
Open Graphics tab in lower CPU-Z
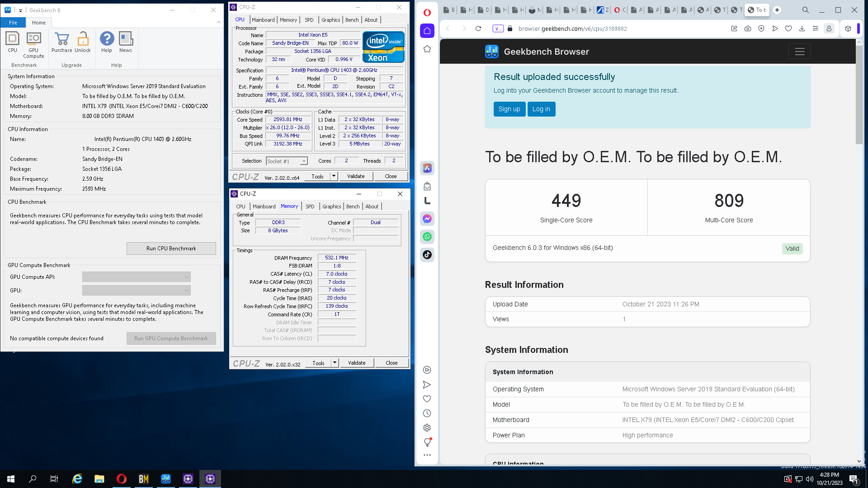coord(332,206)
